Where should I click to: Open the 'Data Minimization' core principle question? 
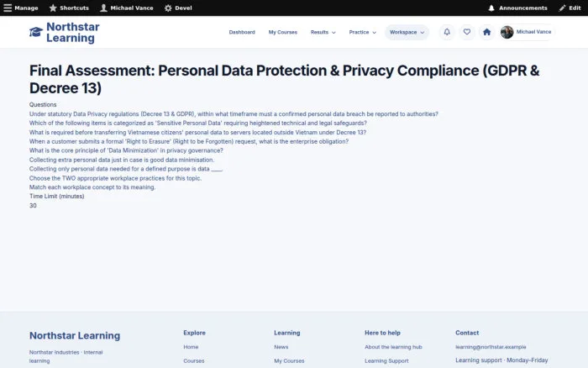pyautogui.click(x=126, y=150)
